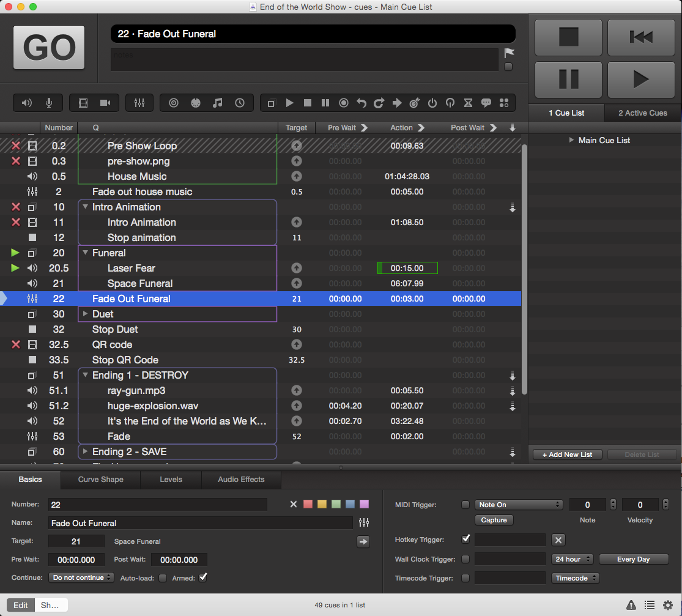The height and width of the screenshot is (616, 682).
Task: Open the Note On MIDI type dropdown
Action: pyautogui.click(x=519, y=505)
